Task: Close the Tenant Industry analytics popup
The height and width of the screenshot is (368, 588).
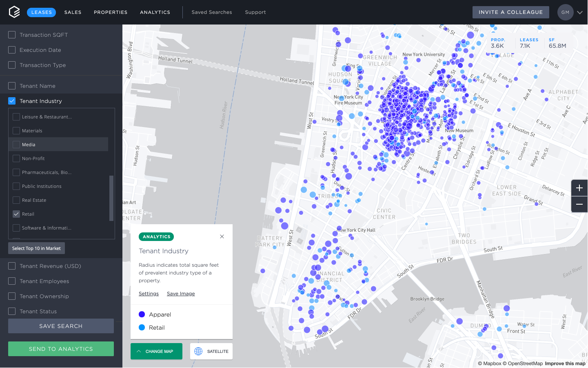Action: (222, 236)
